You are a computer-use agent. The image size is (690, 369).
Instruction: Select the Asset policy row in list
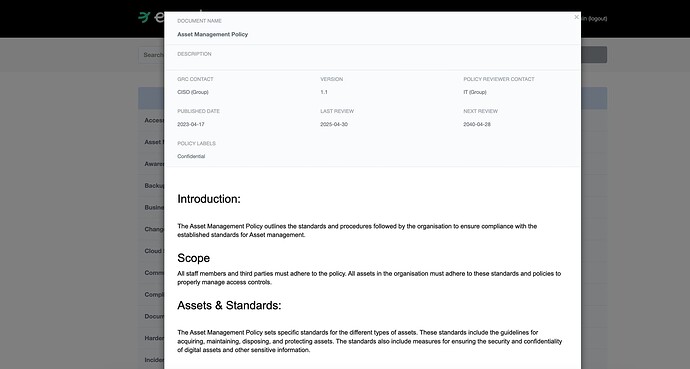(151, 142)
